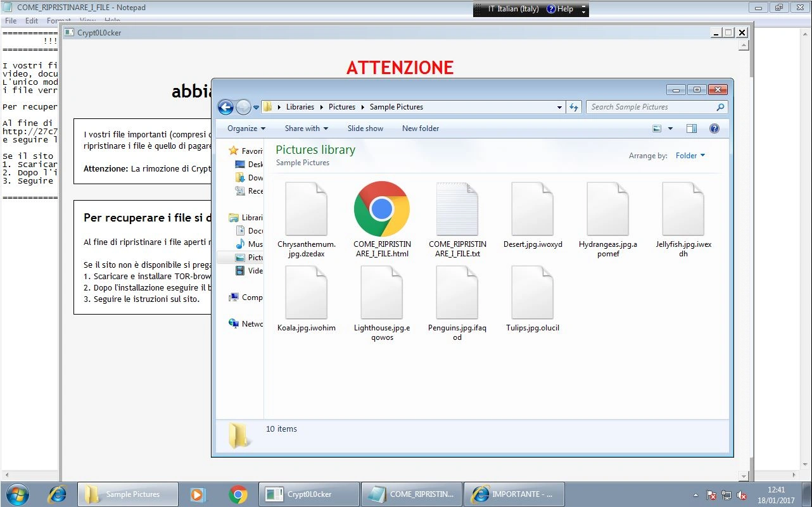Show the preview pane
Screen dimensions: 812x507
pyautogui.click(x=692, y=128)
